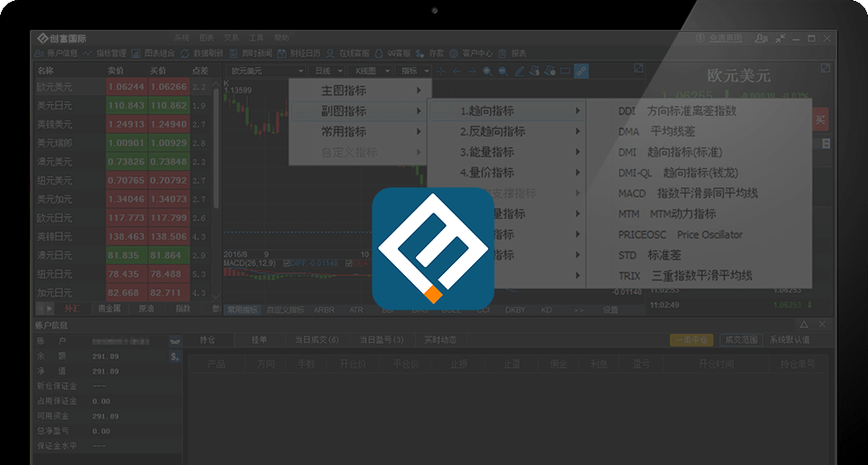Click the lot size stepper arrows
The image size is (868, 465).
click(826, 143)
